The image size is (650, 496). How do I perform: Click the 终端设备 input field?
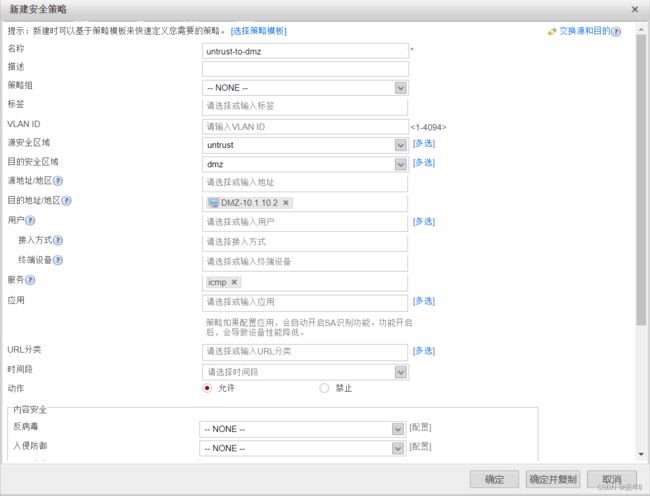click(306, 262)
